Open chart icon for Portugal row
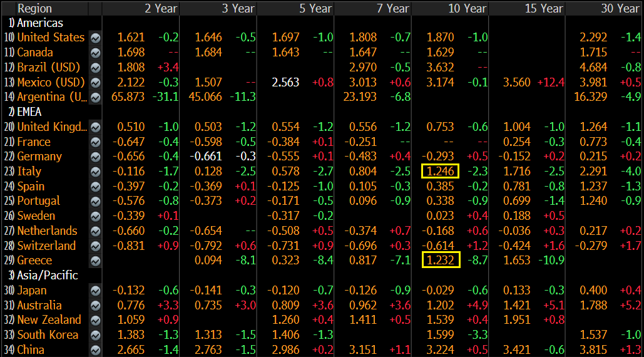 pyautogui.click(x=95, y=201)
